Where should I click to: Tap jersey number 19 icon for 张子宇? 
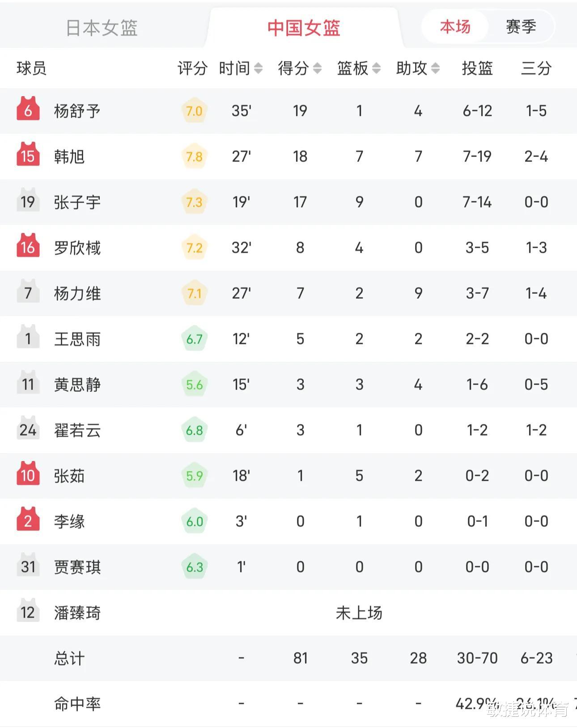(28, 201)
